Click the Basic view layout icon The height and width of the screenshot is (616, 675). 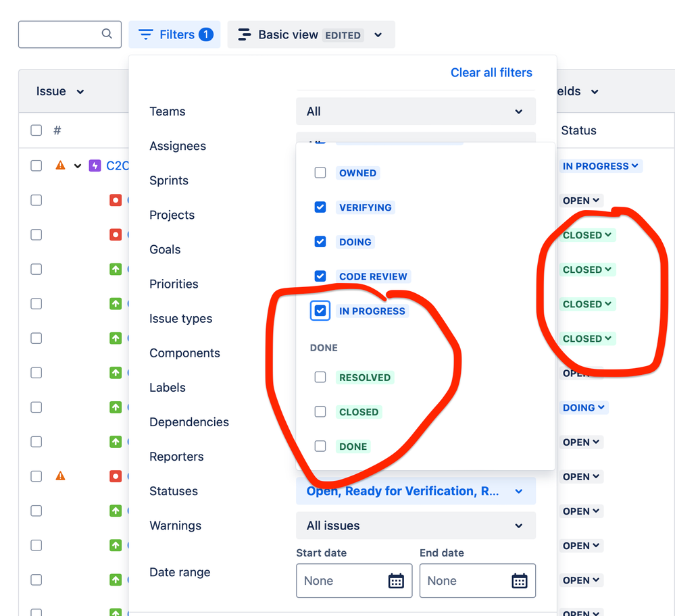click(x=245, y=34)
